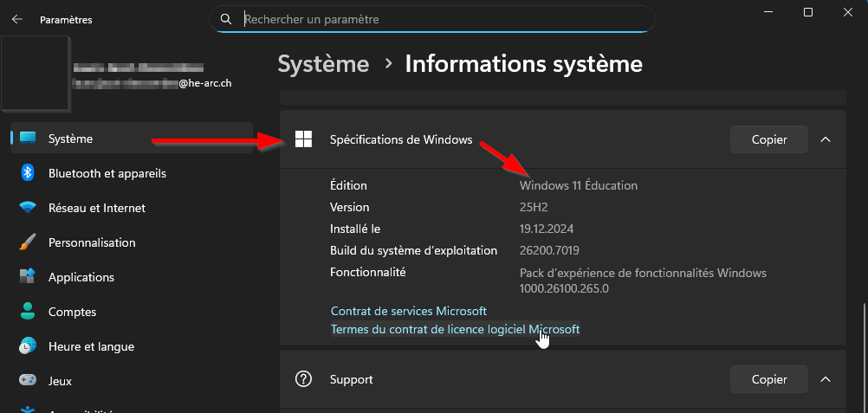This screenshot has height=413, width=868.
Task: Open Contrat de services Microsoft link
Action: pos(408,311)
